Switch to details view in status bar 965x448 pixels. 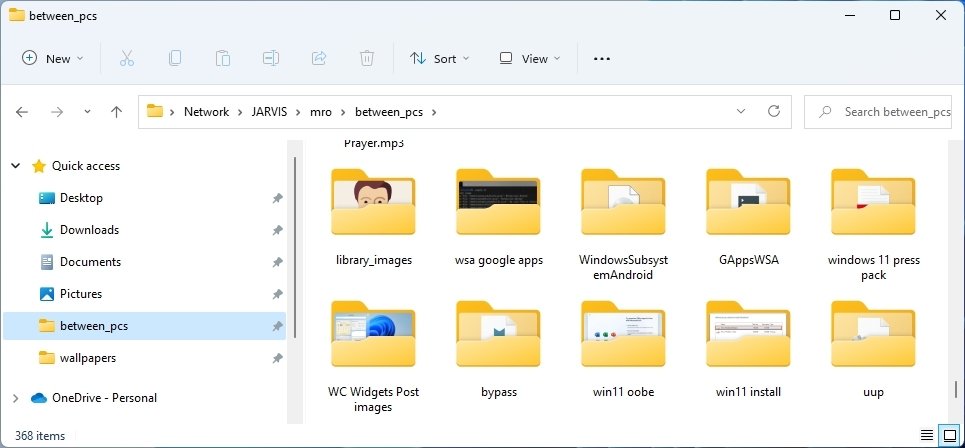(927, 436)
